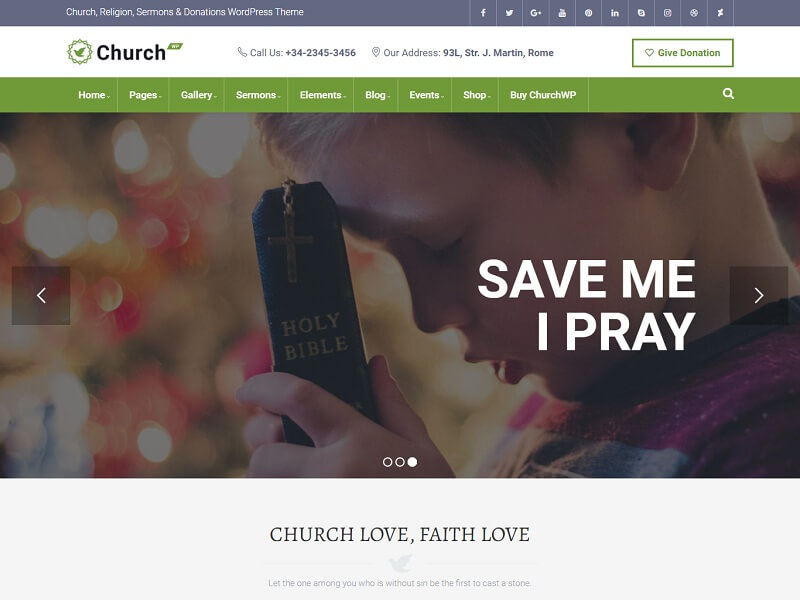Open the Home menu item
800x600 pixels.
[93, 95]
